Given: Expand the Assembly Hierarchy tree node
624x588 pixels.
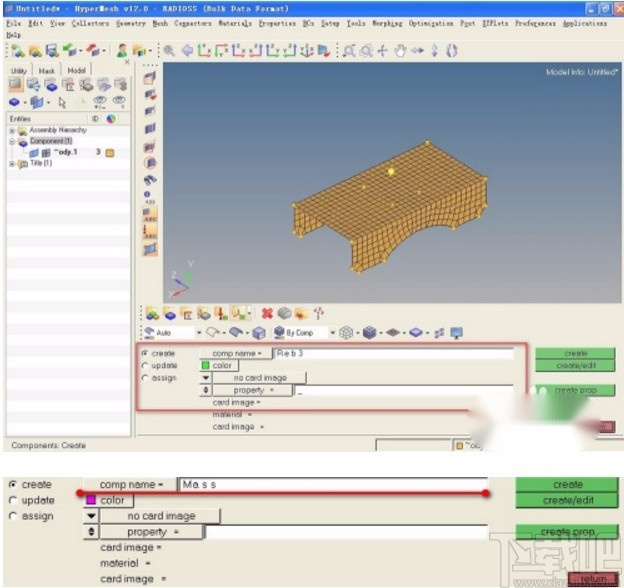Looking at the screenshot, I should click(x=12, y=130).
